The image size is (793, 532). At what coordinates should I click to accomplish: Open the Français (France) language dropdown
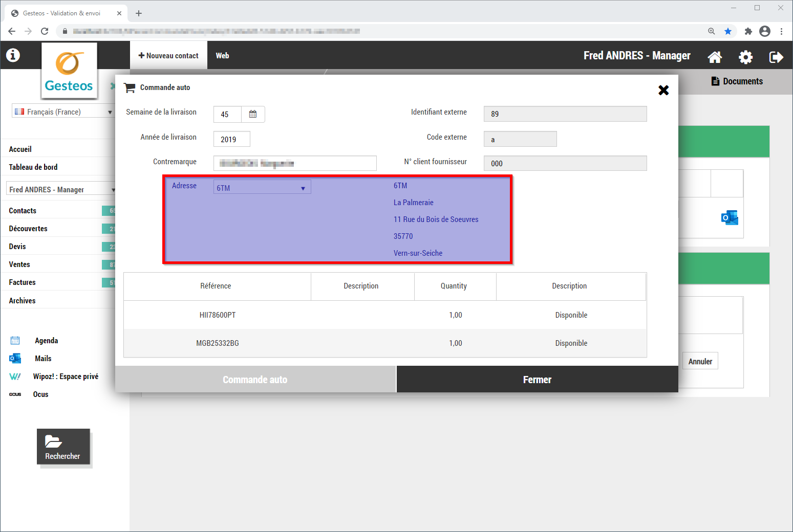(x=62, y=112)
